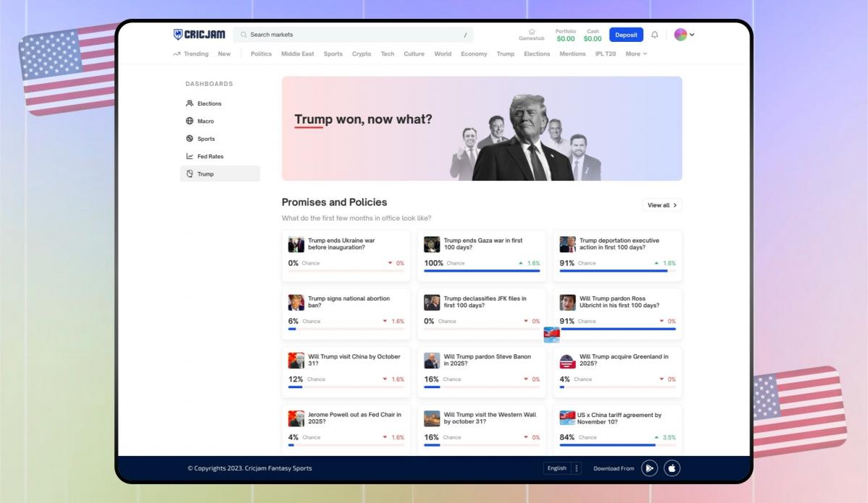Click the Deposit button
868x503 pixels.
tap(626, 35)
